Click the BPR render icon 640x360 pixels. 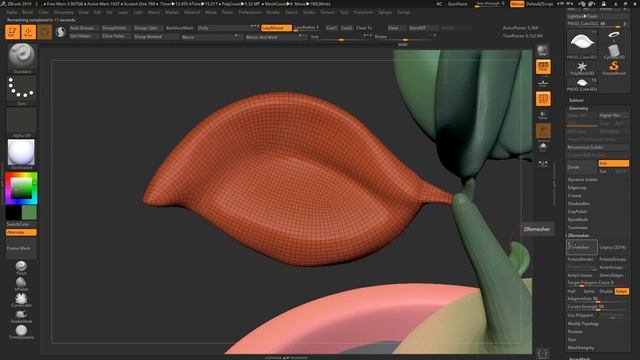[543, 51]
